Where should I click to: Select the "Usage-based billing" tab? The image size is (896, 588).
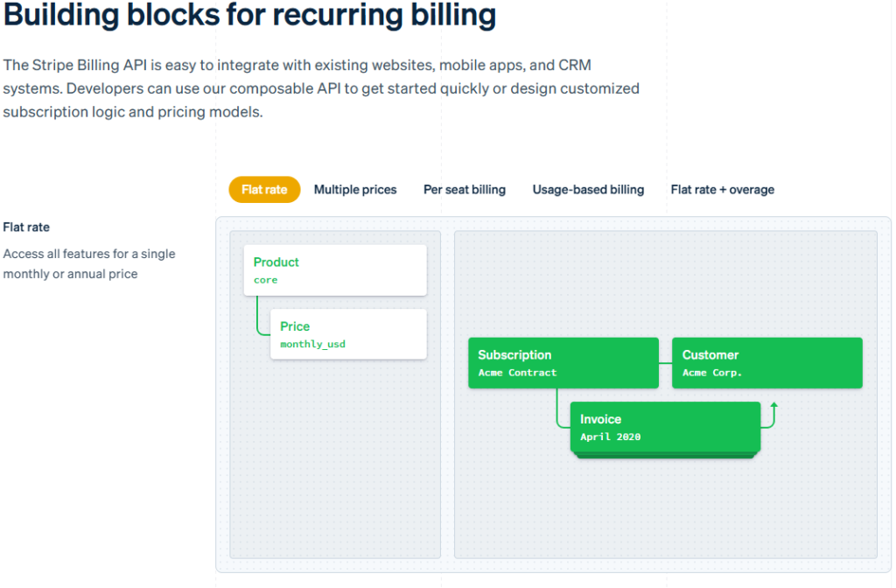[588, 189]
